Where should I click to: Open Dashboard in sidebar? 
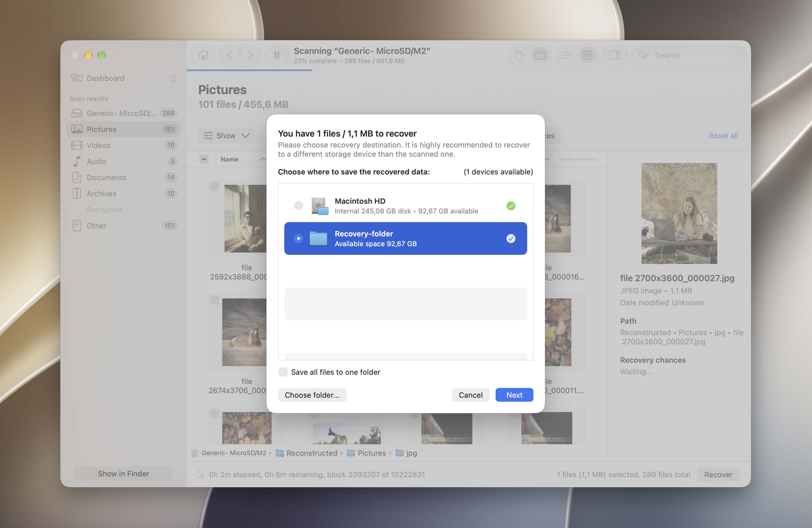[x=123, y=78]
